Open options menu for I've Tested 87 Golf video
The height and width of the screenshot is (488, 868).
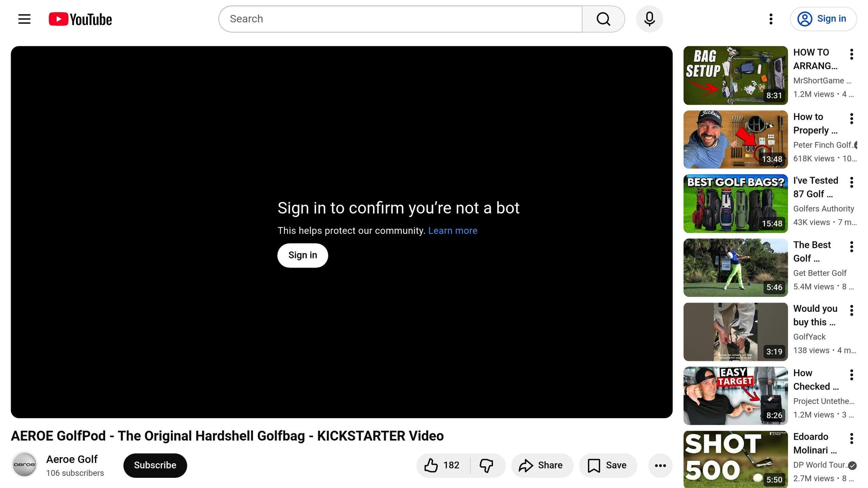click(851, 183)
